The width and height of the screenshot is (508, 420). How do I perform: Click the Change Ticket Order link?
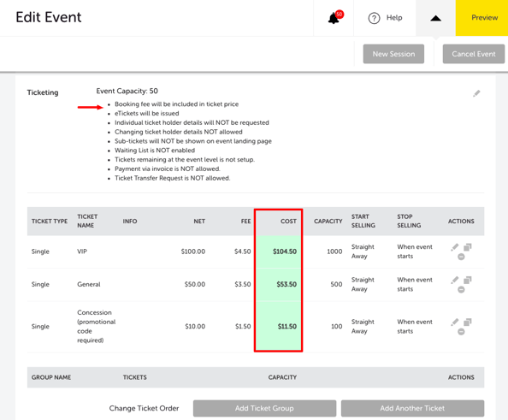[x=144, y=408]
